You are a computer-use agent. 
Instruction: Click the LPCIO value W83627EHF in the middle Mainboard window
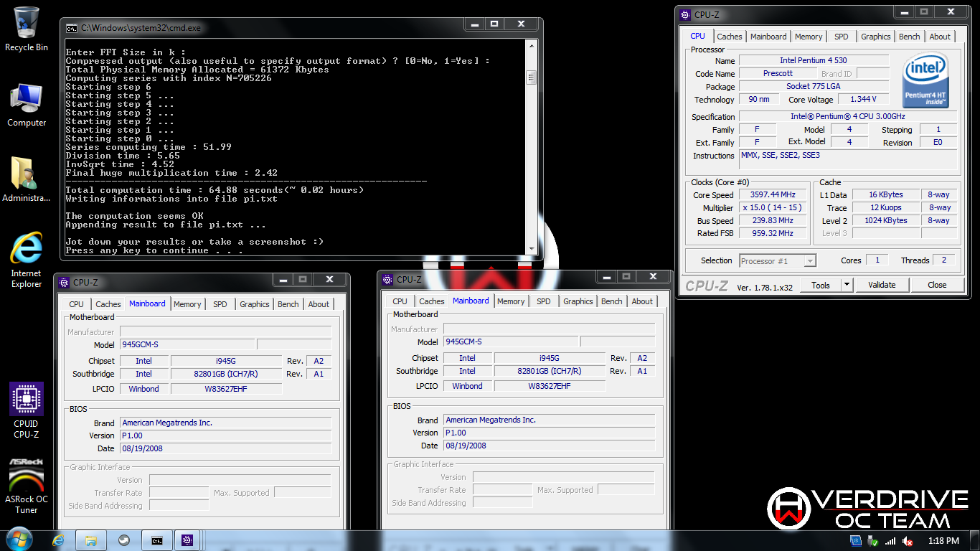(550, 386)
